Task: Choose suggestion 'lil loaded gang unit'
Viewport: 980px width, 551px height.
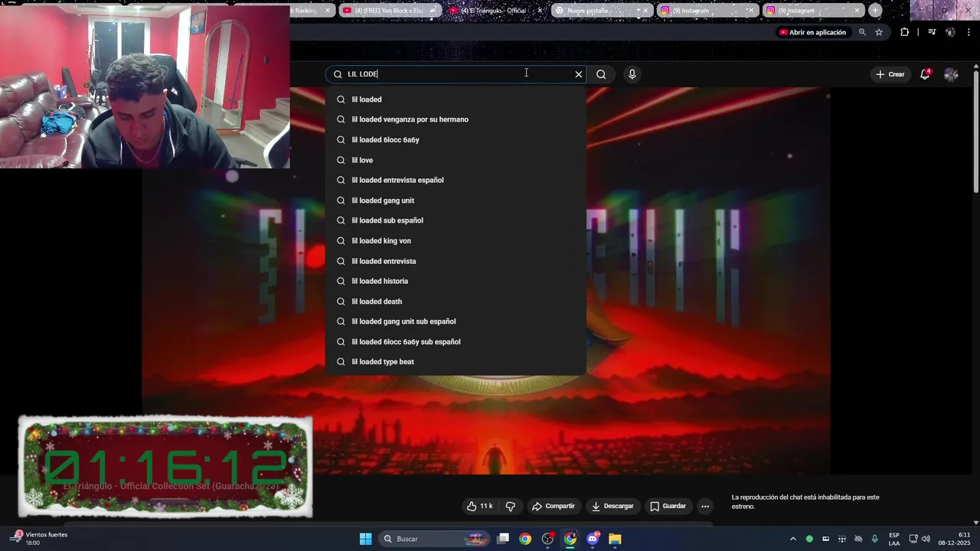Action: (456, 201)
